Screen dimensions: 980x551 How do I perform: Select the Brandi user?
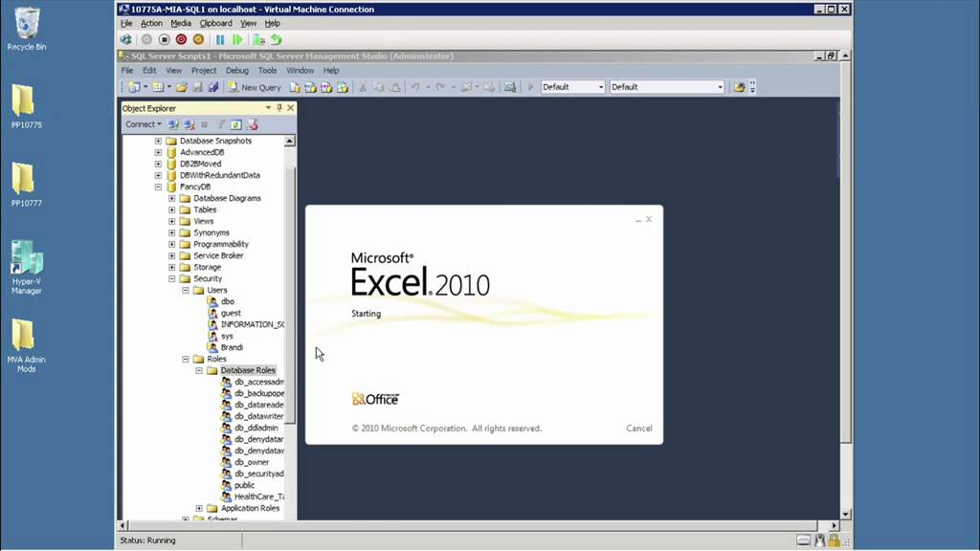click(232, 347)
